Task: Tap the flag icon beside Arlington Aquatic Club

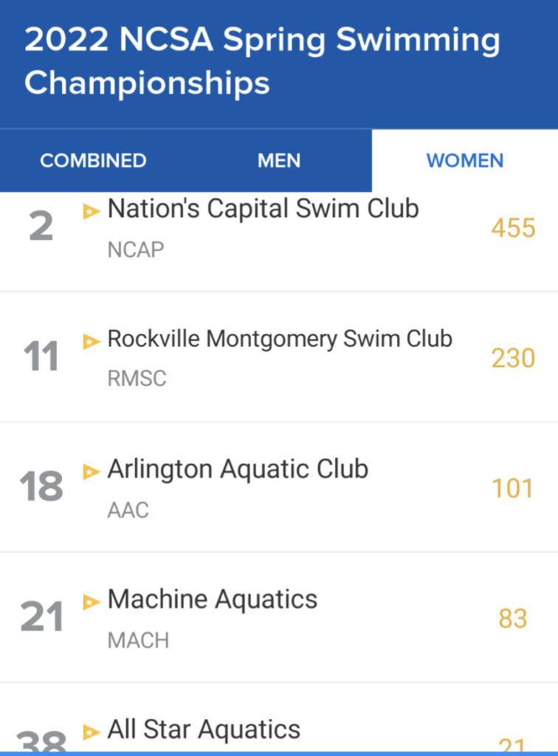Action: pos(92,472)
